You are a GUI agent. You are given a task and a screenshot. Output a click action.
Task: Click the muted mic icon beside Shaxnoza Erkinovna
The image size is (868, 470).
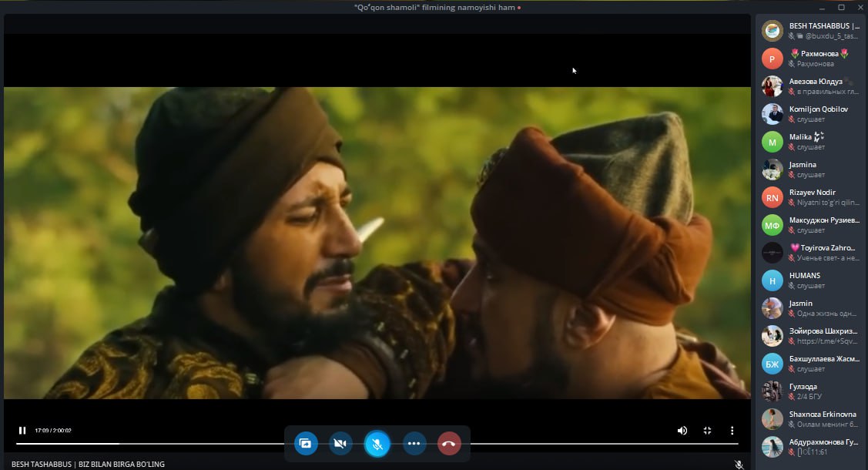(x=792, y=425)
